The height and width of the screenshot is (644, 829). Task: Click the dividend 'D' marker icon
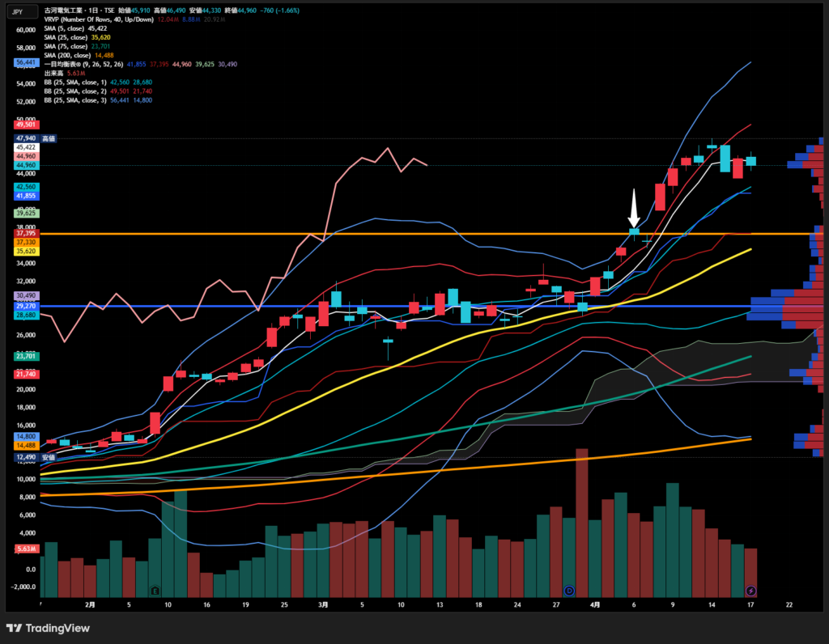click(568, 591)
